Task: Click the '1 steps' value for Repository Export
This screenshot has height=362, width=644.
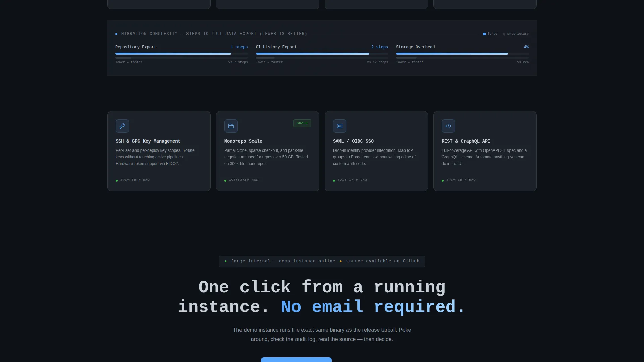Action: 239,47
